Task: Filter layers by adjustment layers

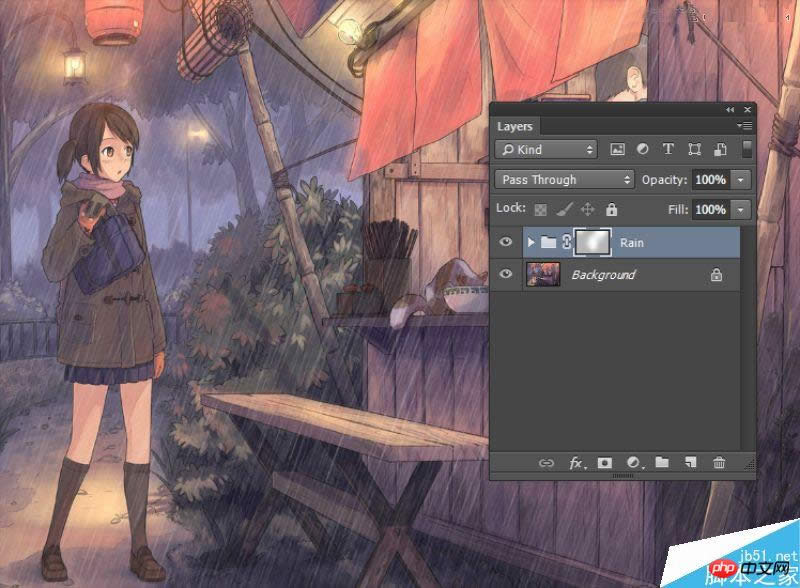Action: [642, 150]
